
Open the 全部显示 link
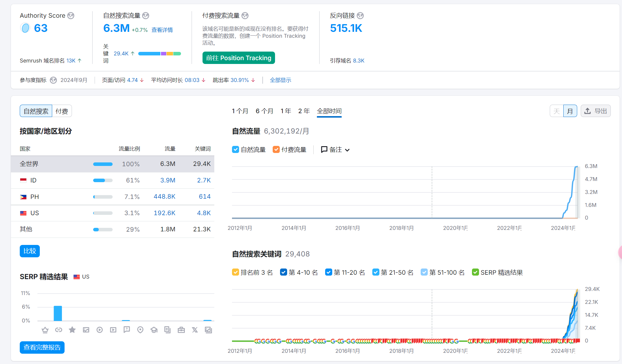(281, 80)
